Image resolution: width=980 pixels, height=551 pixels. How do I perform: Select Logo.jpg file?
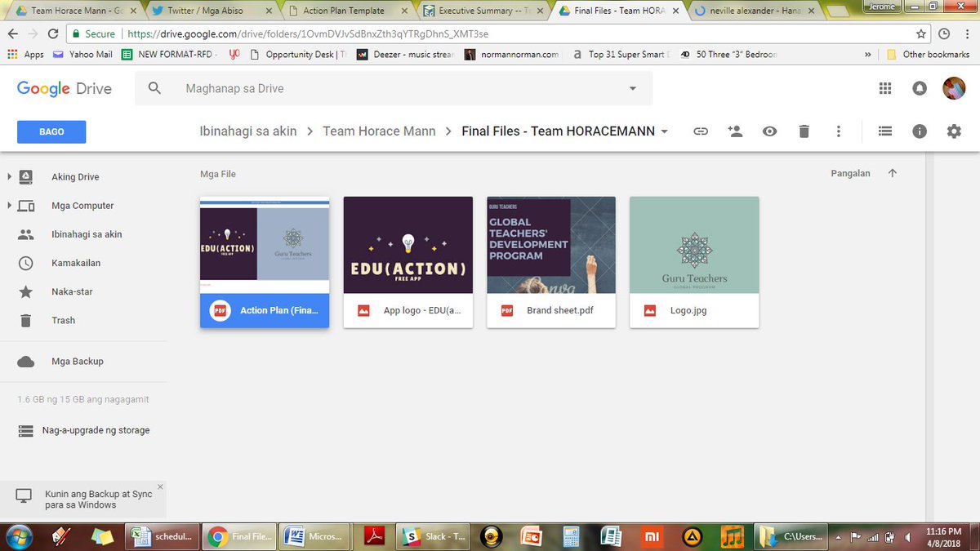click(694, 262)
